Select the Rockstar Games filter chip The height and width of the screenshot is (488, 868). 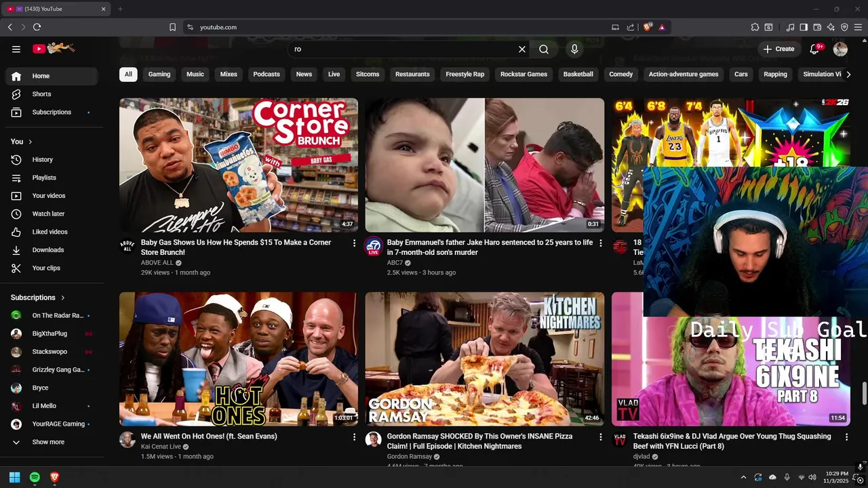524,75
